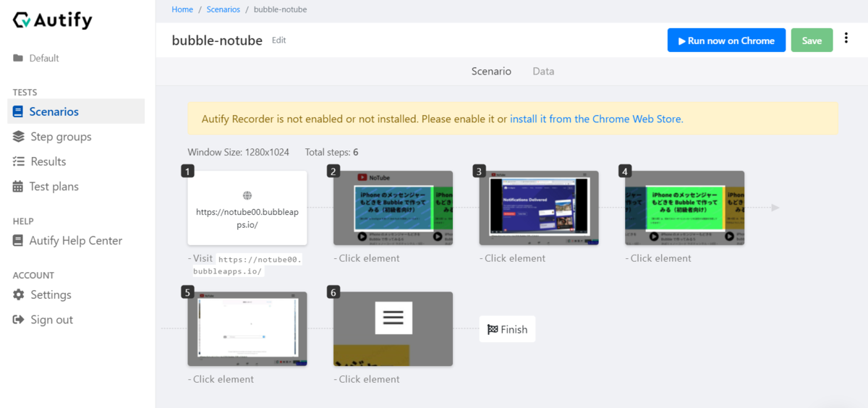Go to Scenarios breadcrumb

pyautogui.click(x=223, y=9)
